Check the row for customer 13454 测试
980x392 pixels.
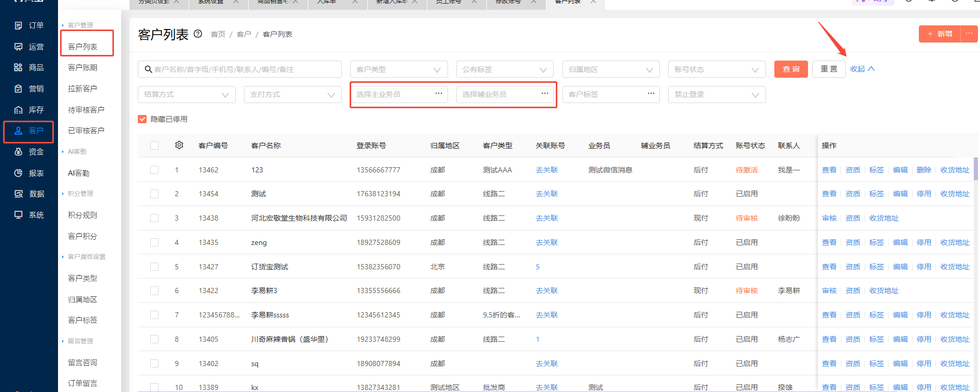coord(154,194)
